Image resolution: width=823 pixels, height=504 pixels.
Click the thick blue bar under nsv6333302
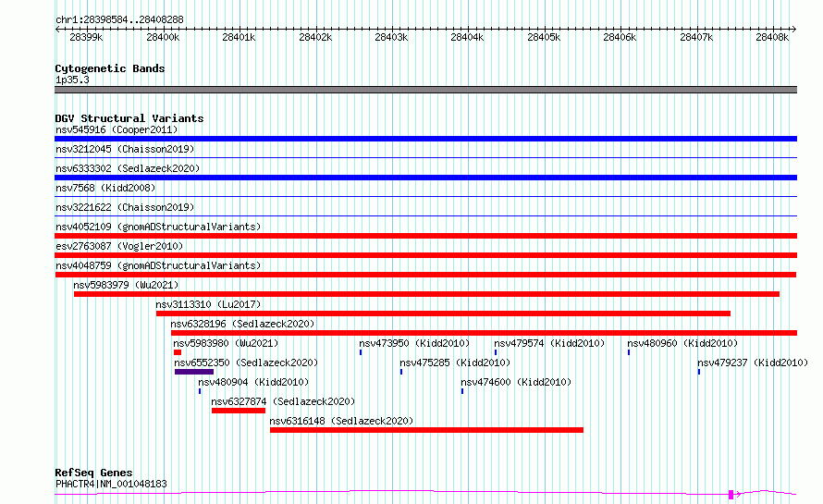[425, 178]
